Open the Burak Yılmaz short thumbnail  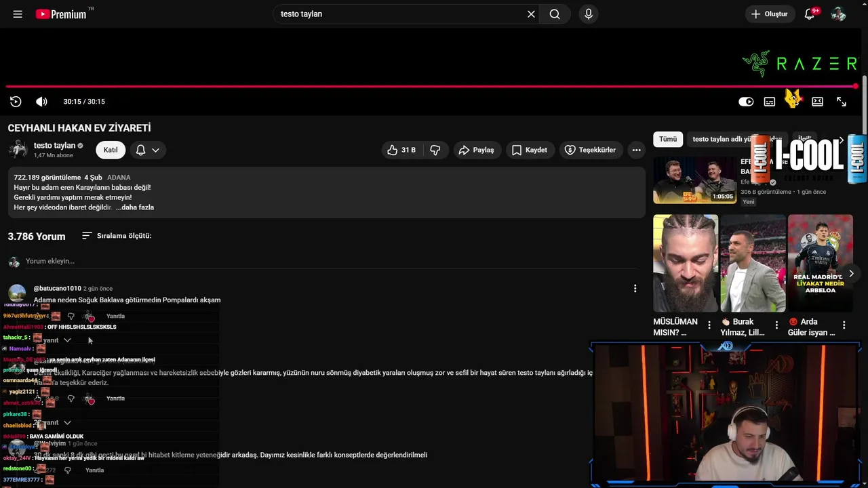(x=753, y=264)
